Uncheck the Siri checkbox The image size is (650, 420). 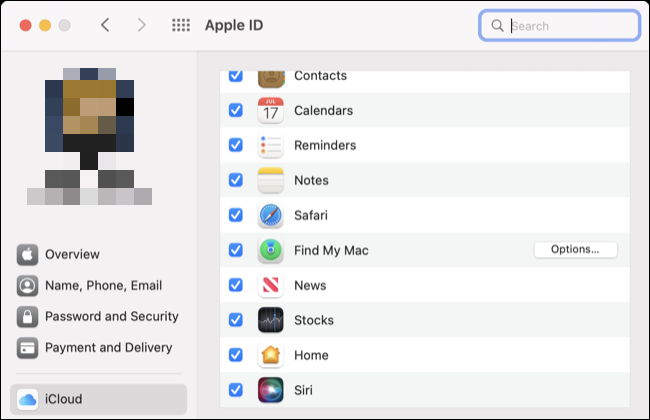pyautogui.click(x=236, y=390)
